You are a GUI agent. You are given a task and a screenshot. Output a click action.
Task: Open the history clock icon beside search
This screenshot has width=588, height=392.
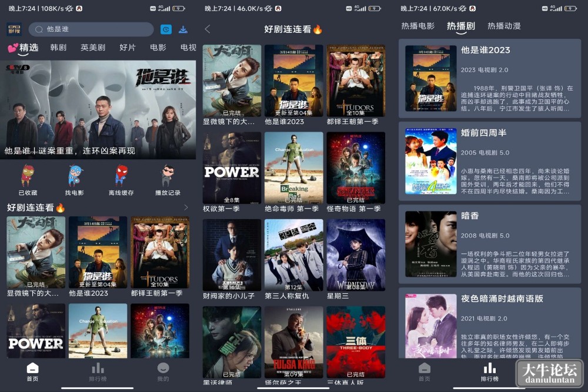point(166,29)
